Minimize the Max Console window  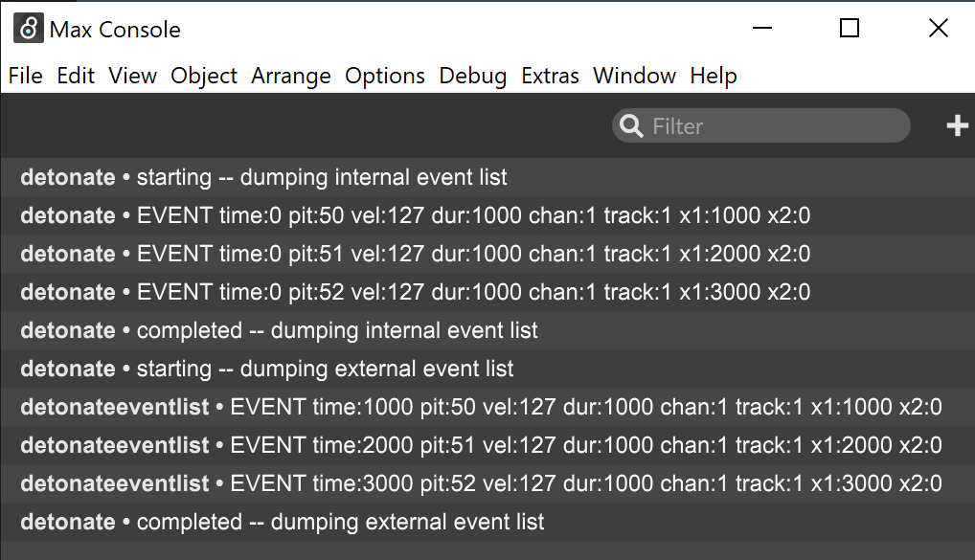tap(762, 28)
